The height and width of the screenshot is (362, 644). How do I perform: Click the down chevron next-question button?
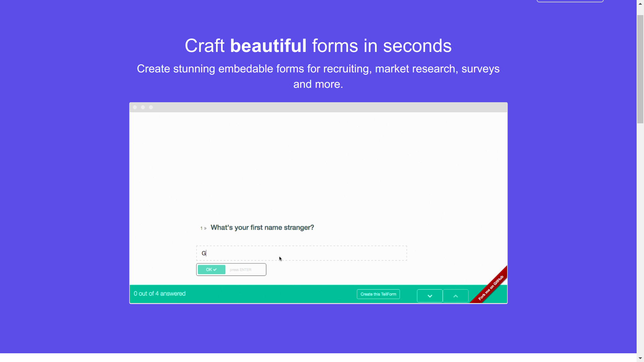[x=430, y=296]
